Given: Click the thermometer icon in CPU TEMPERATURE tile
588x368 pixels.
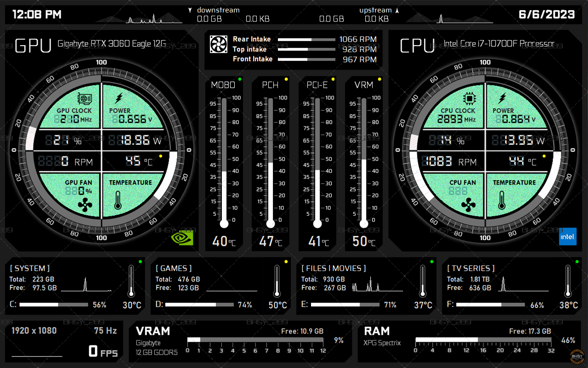Looking at the screenshot, I should point(502,201).
